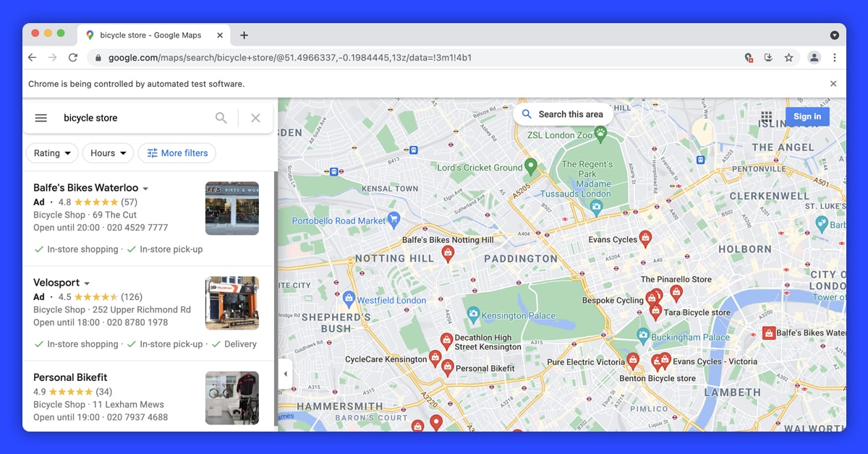The height and width of the screenshot is (454, 868).
Task: Click the Evans Cycles map pin near Holborn
Action: point(645,239)
